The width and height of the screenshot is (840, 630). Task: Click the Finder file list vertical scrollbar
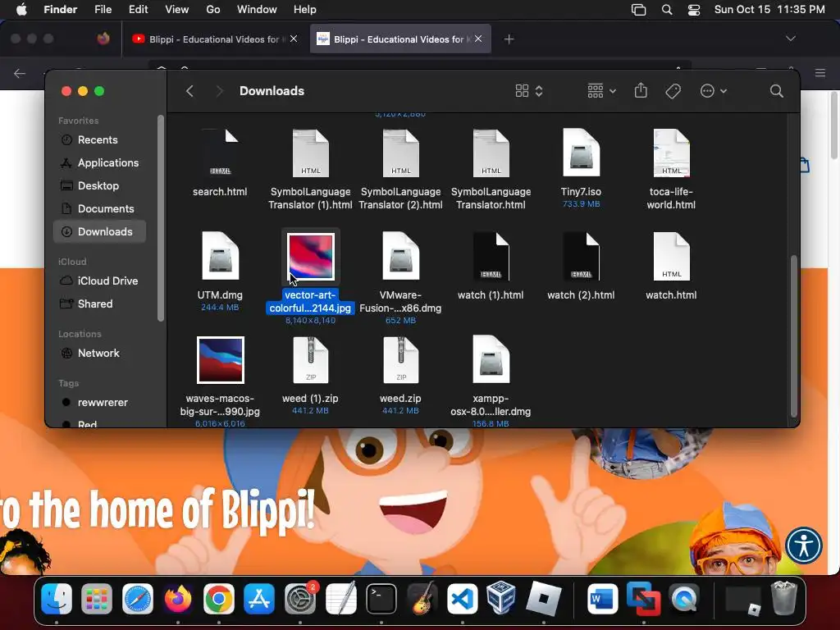coord(794,336)
